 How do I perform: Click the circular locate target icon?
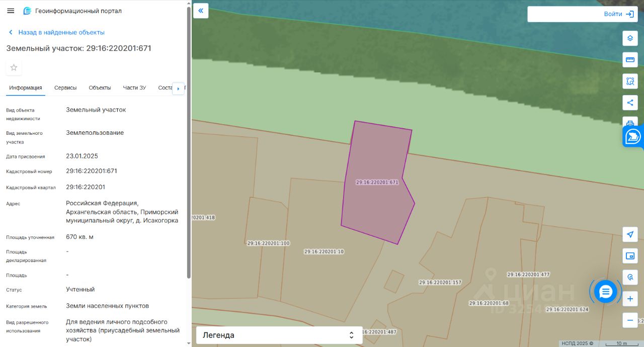click(x=630, y=277)
